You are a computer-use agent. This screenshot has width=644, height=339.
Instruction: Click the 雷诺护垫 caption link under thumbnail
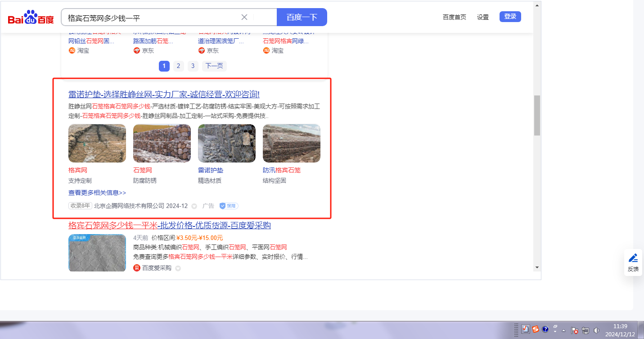coord(211,170)
